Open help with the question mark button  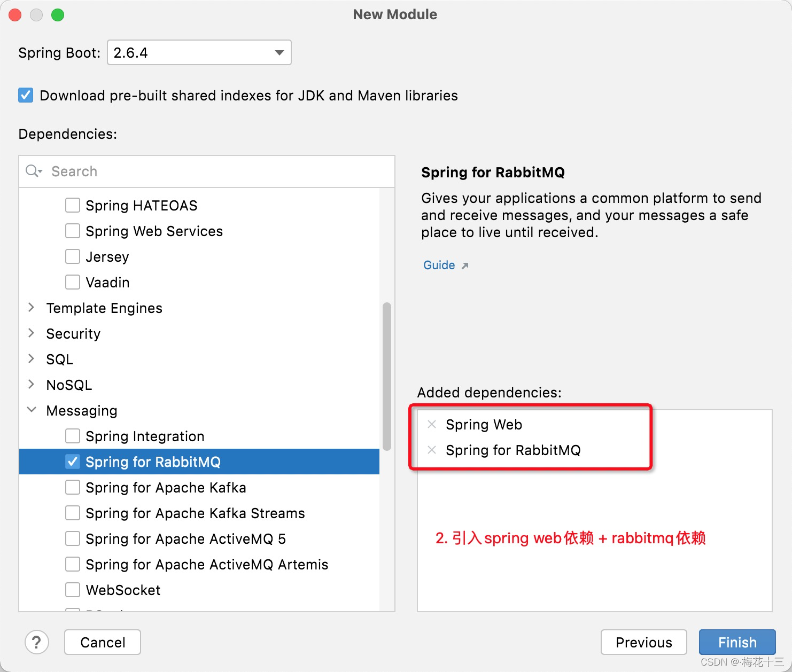(x=37, y=642)
